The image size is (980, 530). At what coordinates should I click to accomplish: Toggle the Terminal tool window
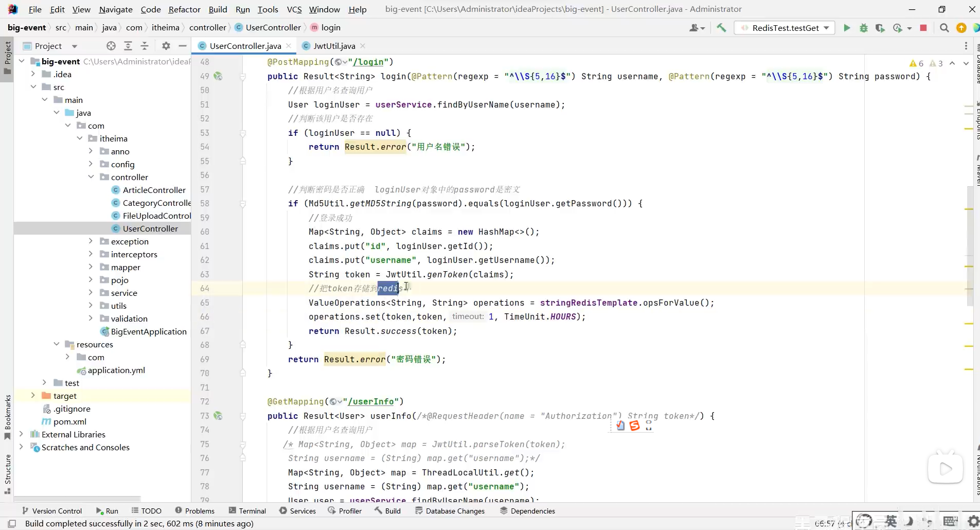(x=253, y=511)
